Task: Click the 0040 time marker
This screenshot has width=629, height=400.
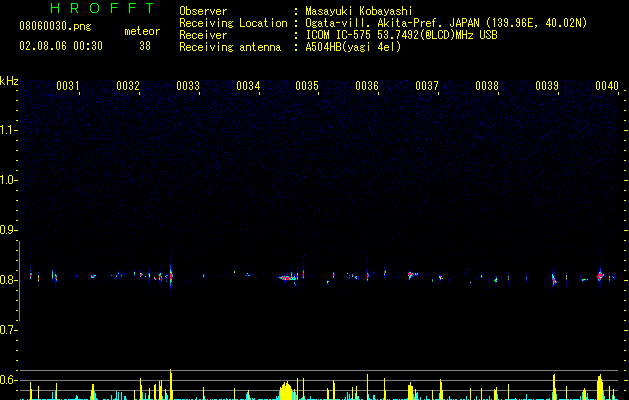Action: tap(607, 86)
